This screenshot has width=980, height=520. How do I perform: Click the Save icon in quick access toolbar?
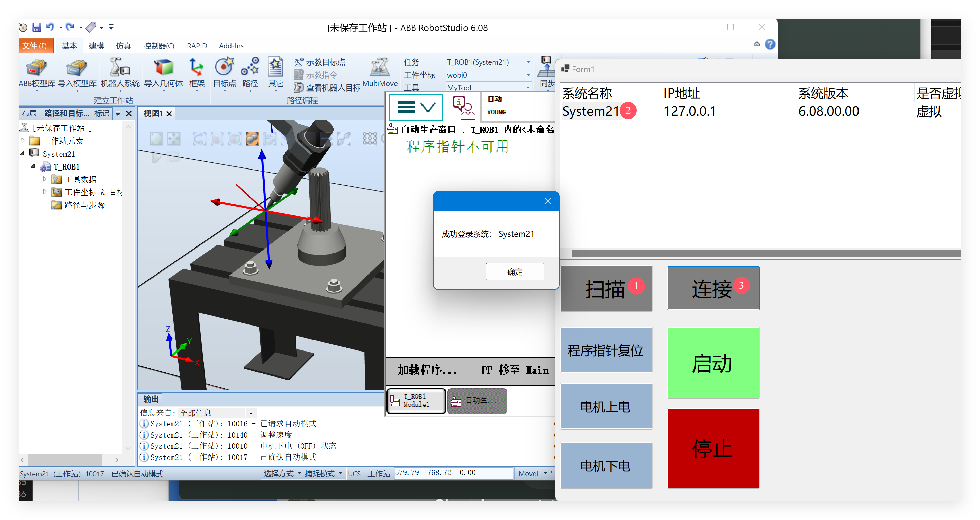(x=36, y=27)
